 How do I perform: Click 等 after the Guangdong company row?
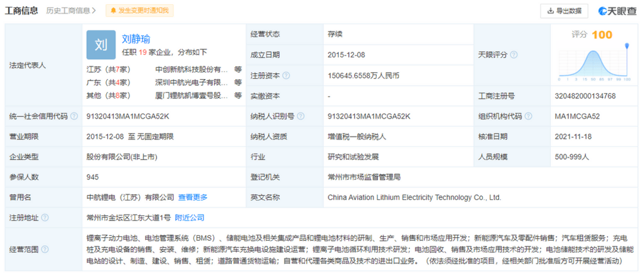238,82
